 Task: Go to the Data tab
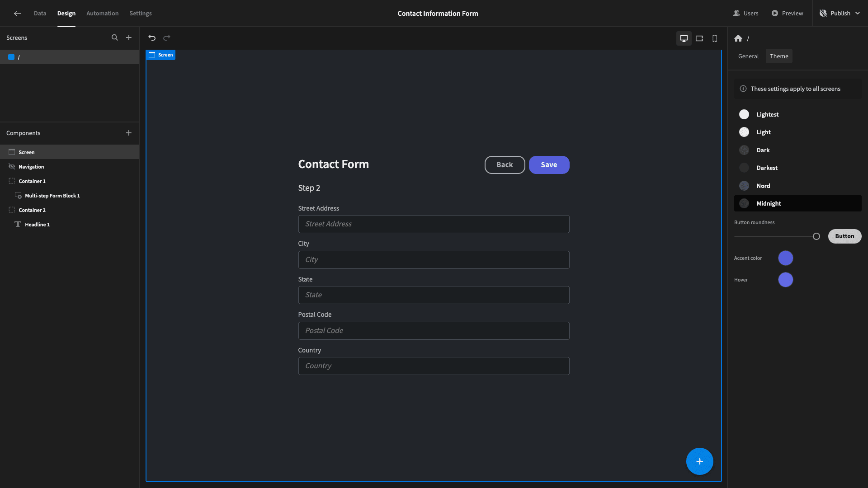point(40,14)
